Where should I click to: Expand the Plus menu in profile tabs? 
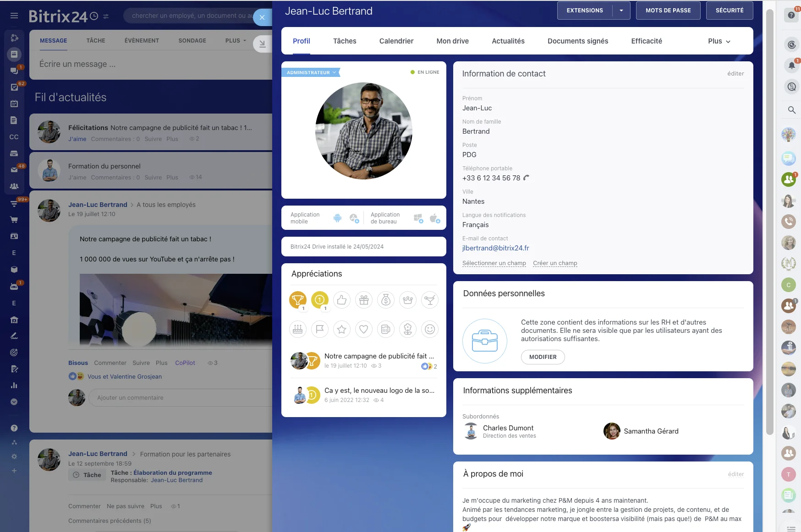(x=719, y=41)
